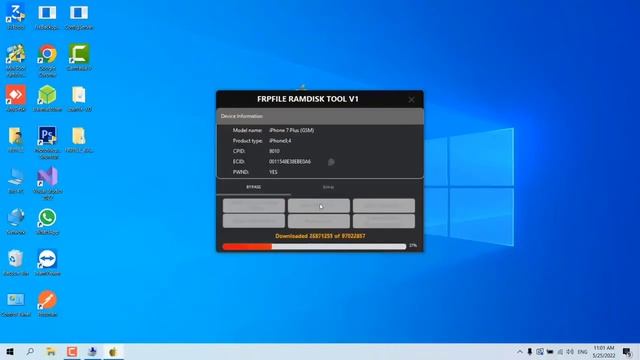Open the This PC desktop icon

click(x=16, y=181)
